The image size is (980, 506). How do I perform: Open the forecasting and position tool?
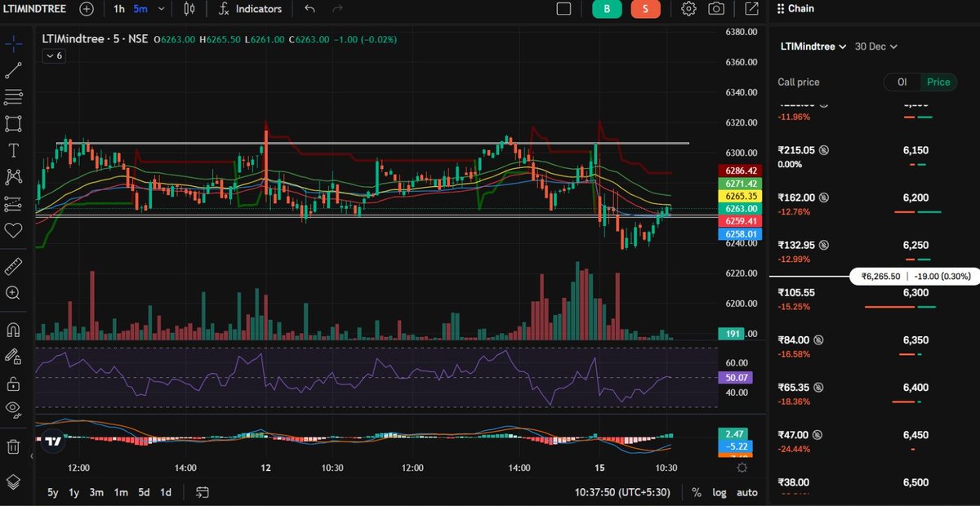point(13,203)
